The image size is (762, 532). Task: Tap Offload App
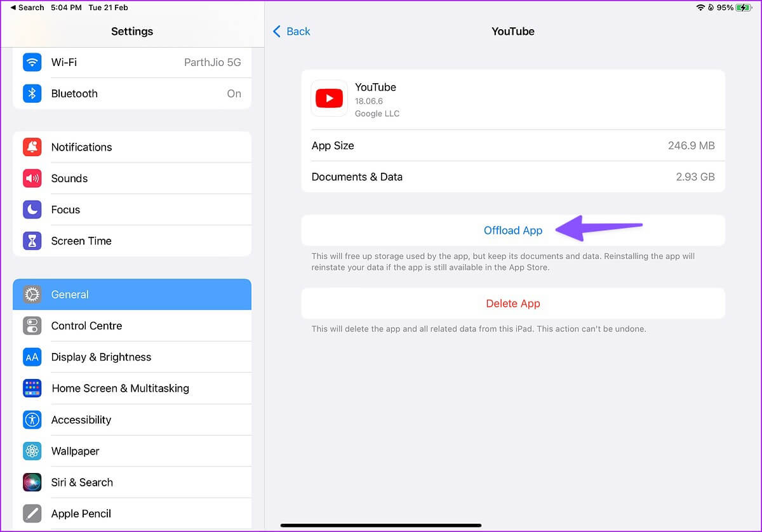click(x=513, y=230)
